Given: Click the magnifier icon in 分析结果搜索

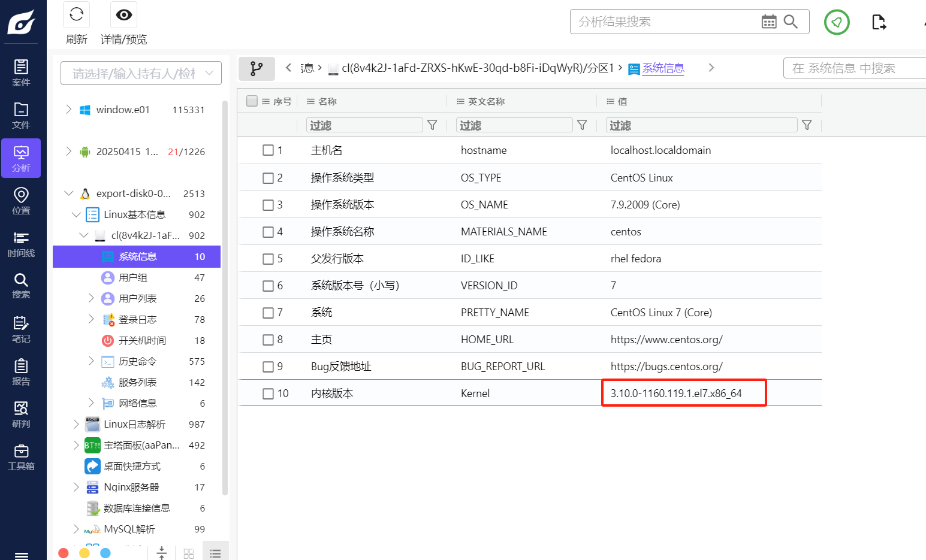Looking at the screenshot, I should point(791,22).
